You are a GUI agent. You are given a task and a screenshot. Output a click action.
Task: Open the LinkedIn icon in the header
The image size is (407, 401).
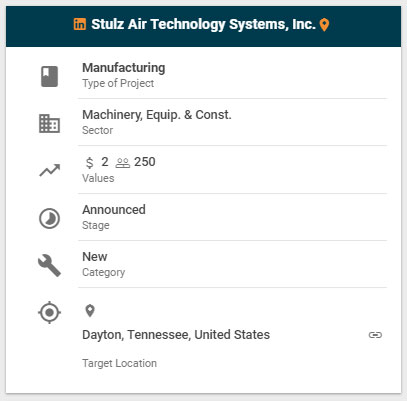point(80,24)
